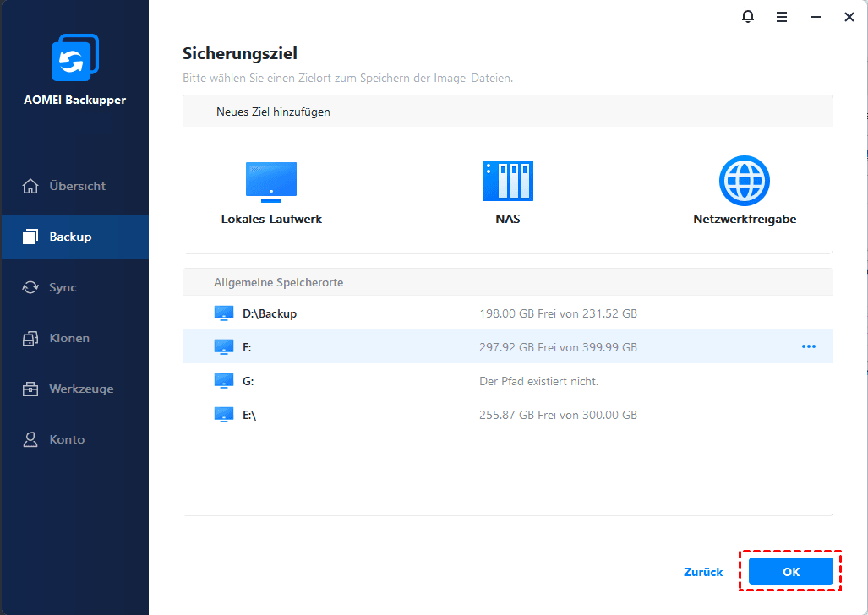Select the E:\ location name
Viewport: 868px width, 615px height.
point(249,415)
